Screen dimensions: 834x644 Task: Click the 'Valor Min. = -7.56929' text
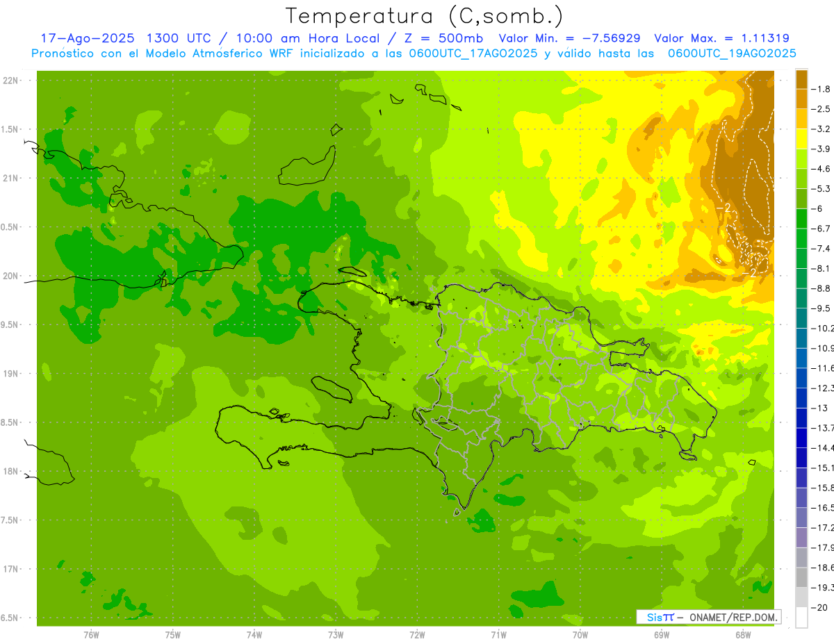[570, 38]
